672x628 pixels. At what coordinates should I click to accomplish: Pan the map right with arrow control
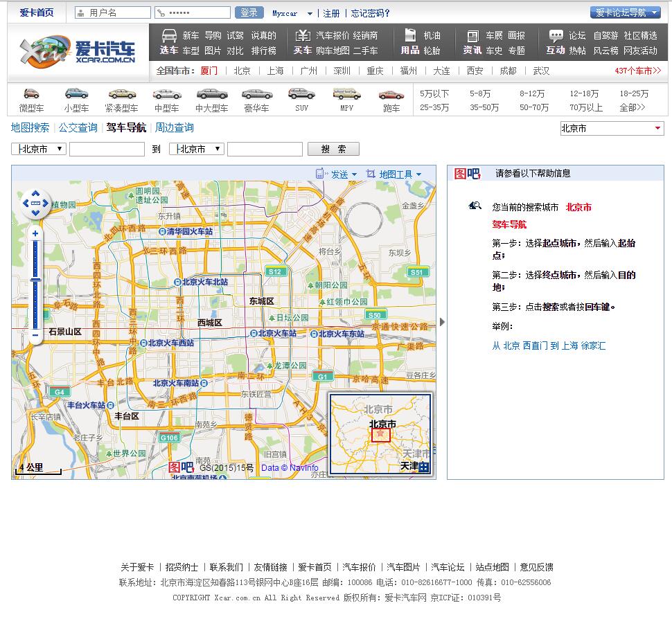pos(46,204)
